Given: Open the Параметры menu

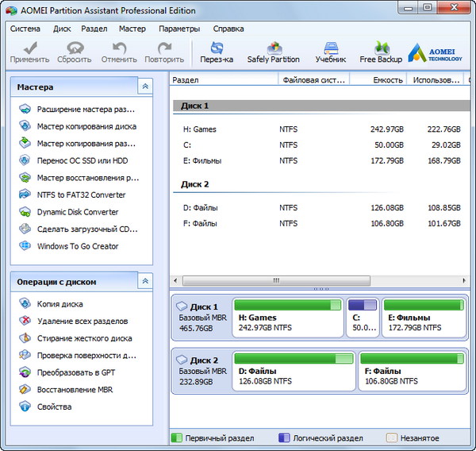Looking at the screenshot, I should tap(179, 29).
